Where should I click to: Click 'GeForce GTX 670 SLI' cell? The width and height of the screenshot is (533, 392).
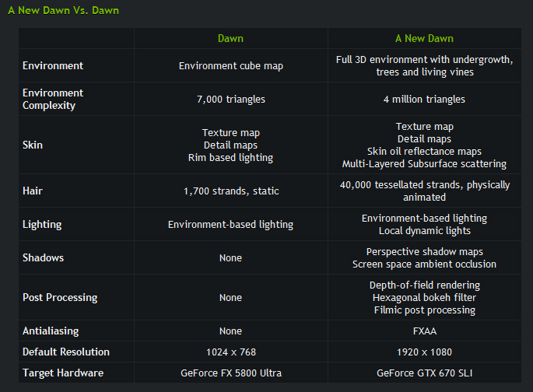coord(424,373)
